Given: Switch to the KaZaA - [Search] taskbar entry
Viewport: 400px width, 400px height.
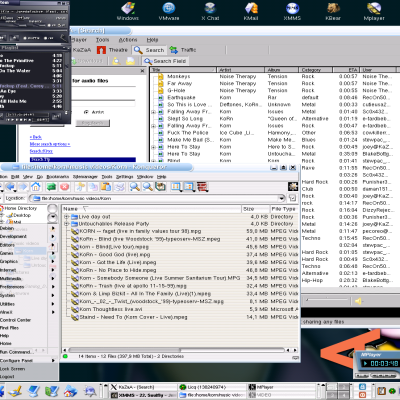Looking at the screenshot, I should 143,387.
